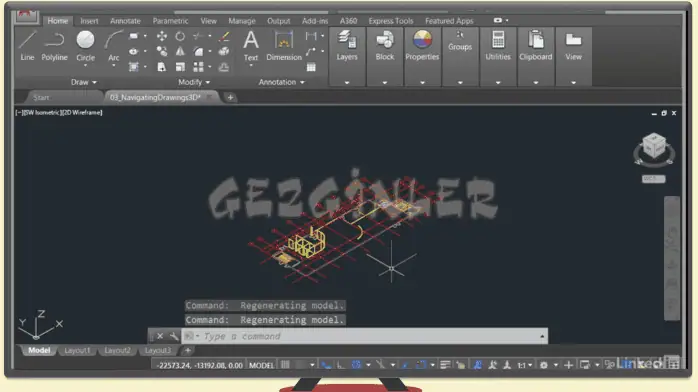This screenshot has width=698, height=392.
Task: Click the Erase tool icon
Action: [224, 36]
